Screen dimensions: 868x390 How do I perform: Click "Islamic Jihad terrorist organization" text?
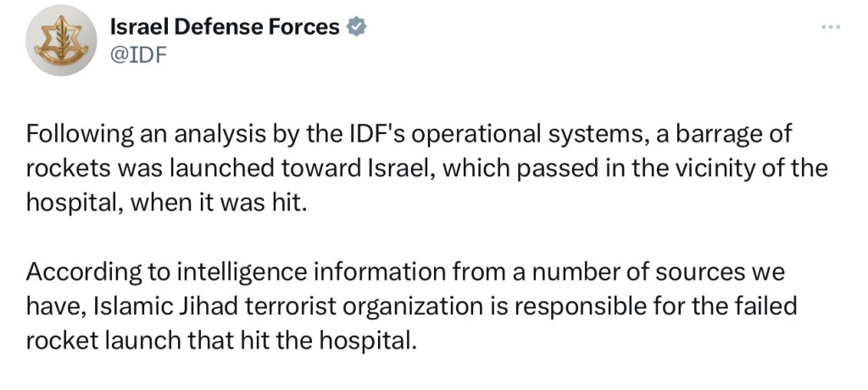click(245, 308)
